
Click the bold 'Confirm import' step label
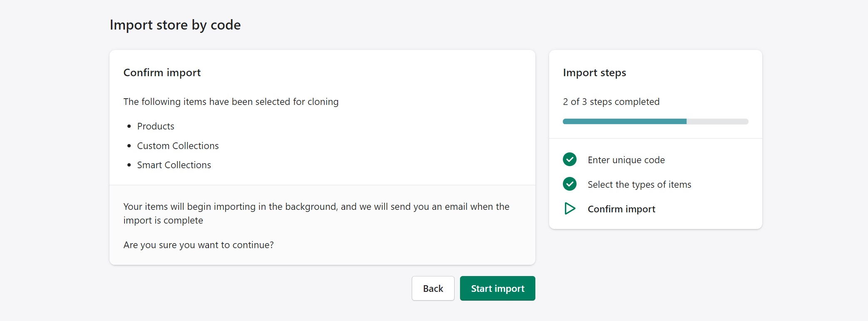(x=622, y=209)
